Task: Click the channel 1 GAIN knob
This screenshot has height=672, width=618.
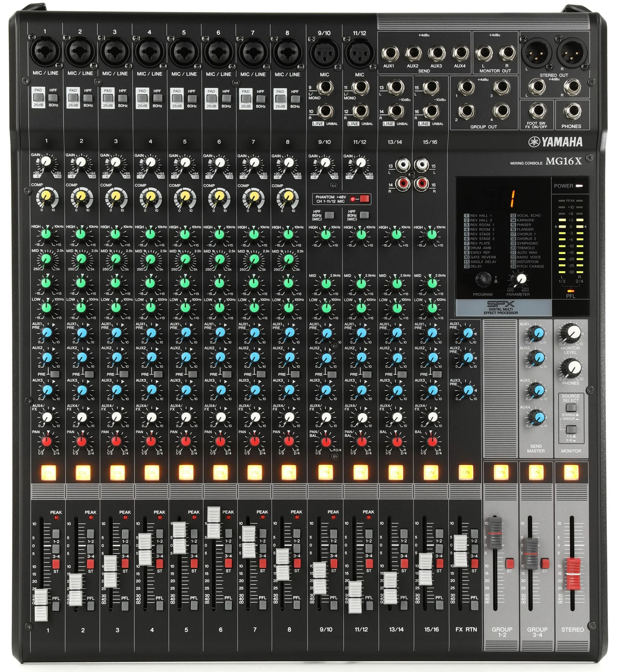Action: pos(46,162)
